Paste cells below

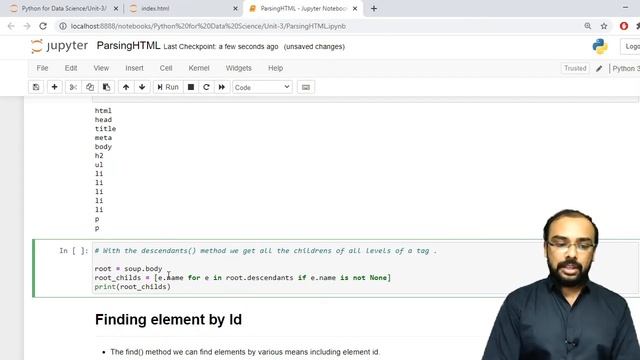[x=106, y=87]
